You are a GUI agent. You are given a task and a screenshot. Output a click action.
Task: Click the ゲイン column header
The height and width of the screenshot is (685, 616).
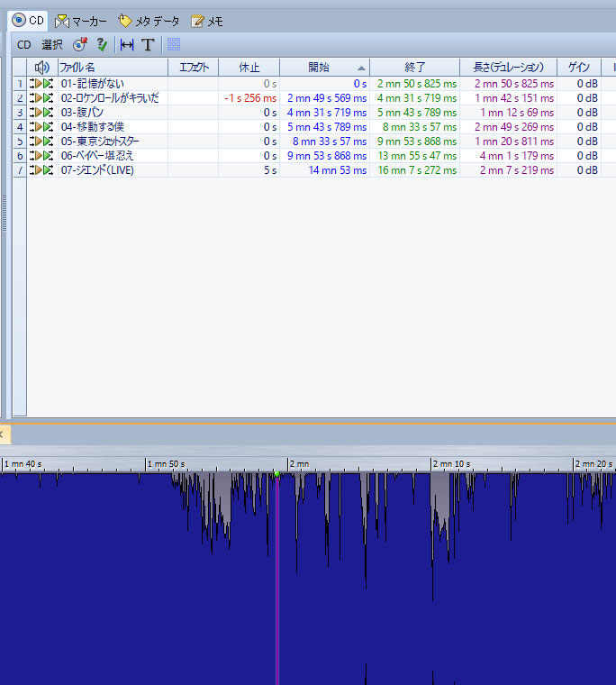[x=579, y=68]
